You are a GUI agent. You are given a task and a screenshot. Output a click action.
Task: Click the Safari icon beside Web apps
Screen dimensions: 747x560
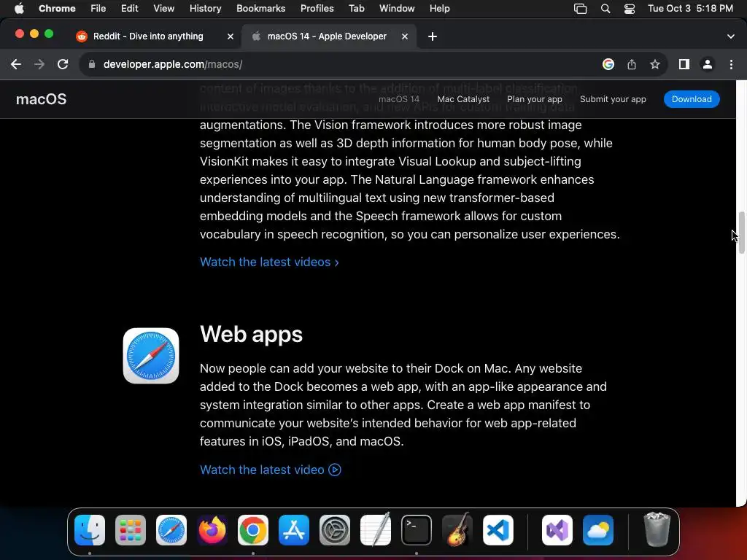151,356
